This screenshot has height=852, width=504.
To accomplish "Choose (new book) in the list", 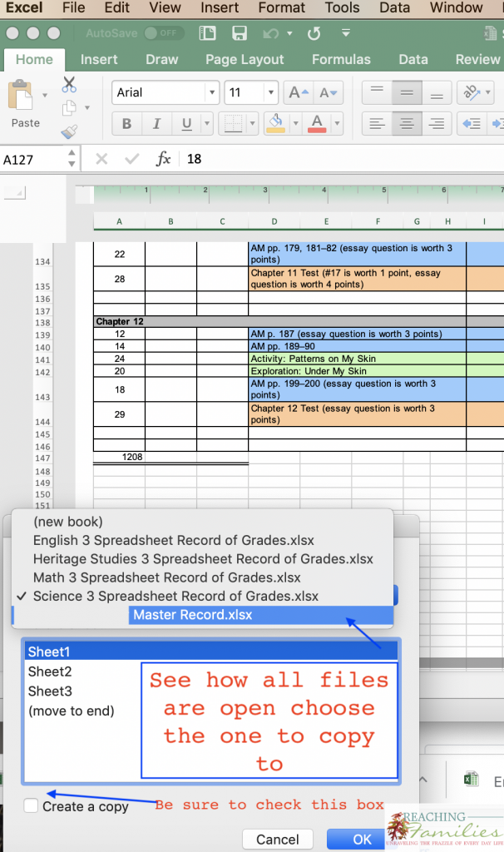I will coord(203,522).
